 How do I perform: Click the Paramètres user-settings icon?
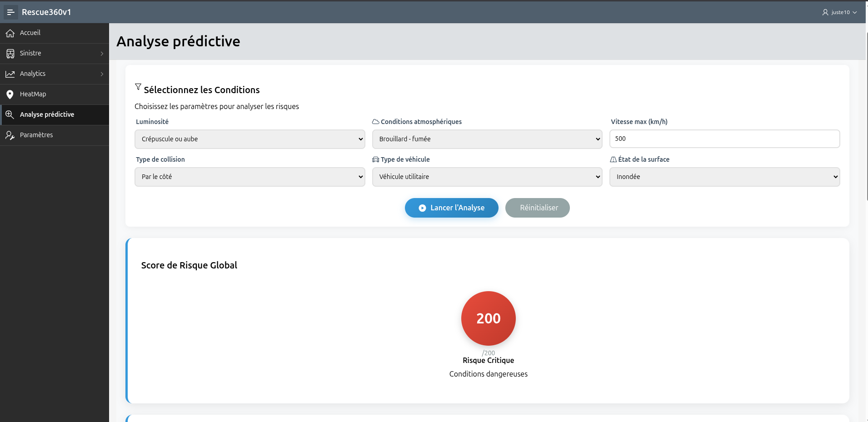click(x=10, y=135)
